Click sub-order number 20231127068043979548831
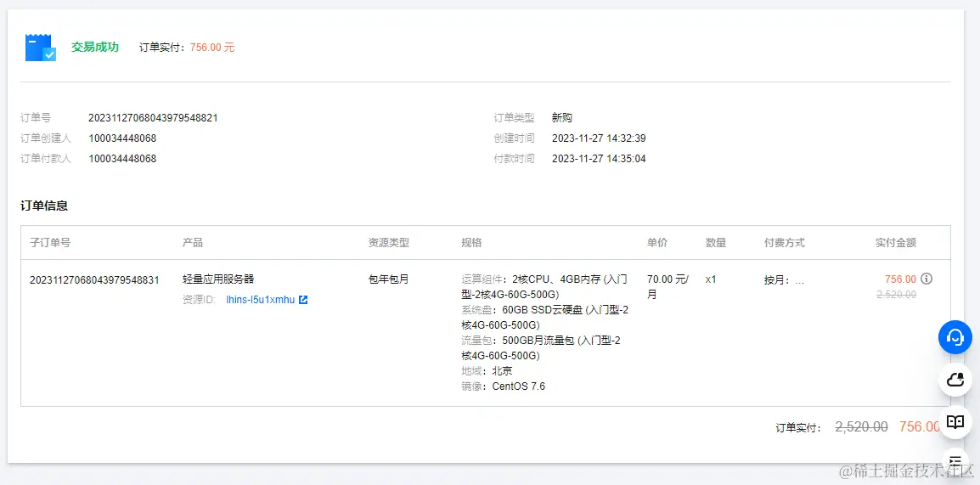This screenshot has width=980, height=485. [x=94, y=279]
